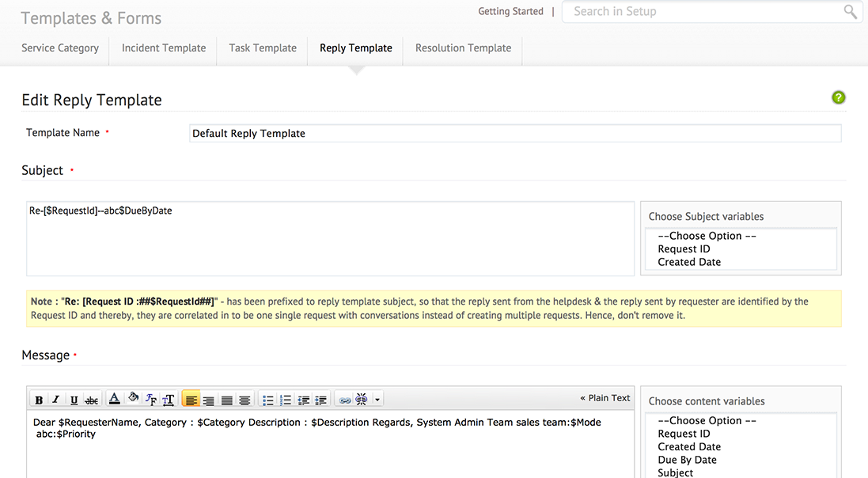Switch editor to Plain Text mode
Viewport: 868px width, 478px height.
[605, 398]
